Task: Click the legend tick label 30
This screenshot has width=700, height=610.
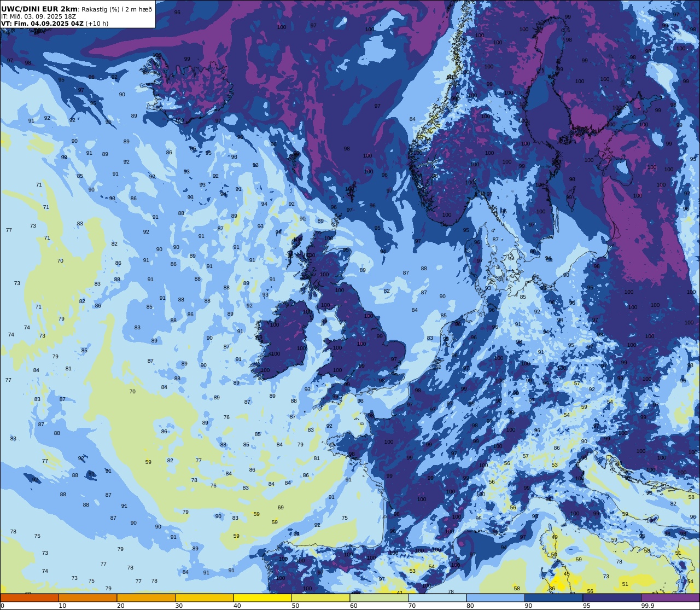Action: coord(179,606)
